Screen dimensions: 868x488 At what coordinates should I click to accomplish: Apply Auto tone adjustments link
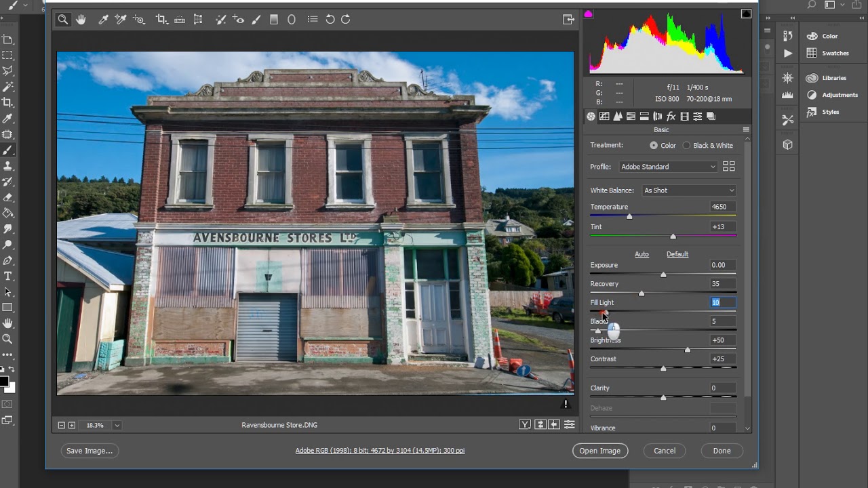point(642,254)
